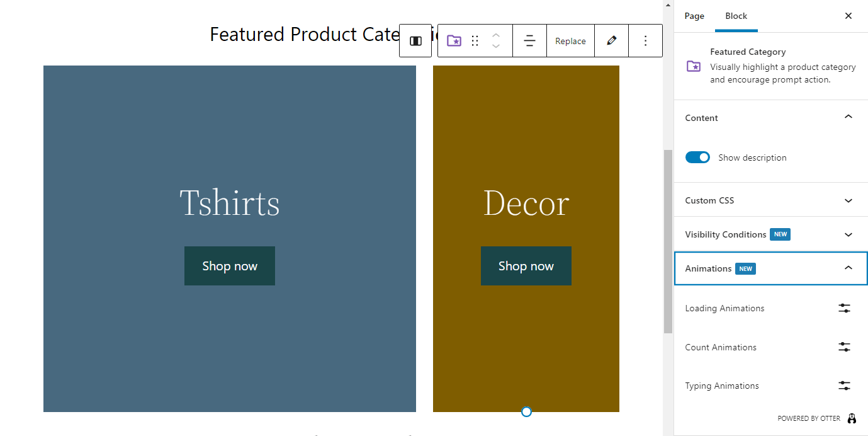Open the alignment icon in the toolbar
The image size is (868, 436).
(x=529, y=40)
